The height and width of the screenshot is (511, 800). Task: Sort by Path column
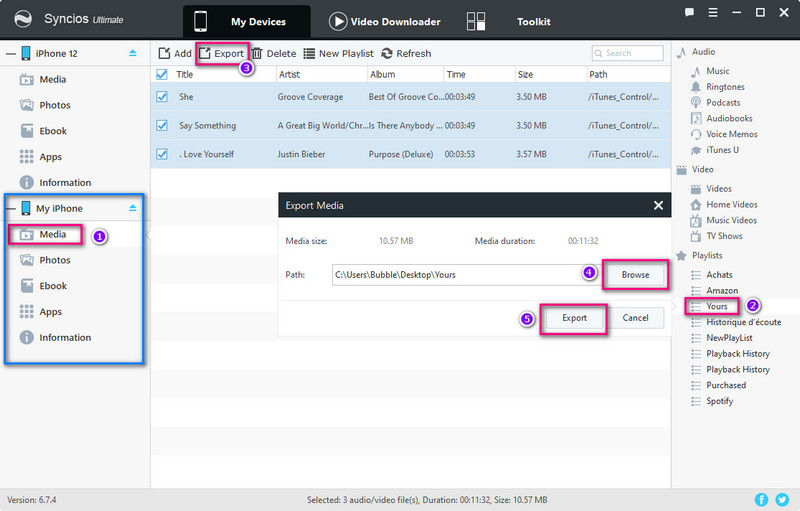tap(598, 74)
